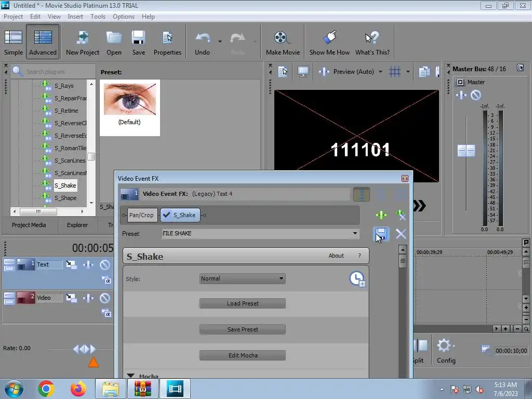532x399 pixels.
Task: Switch to Explorer tab
Action: (x=77, y=225)
